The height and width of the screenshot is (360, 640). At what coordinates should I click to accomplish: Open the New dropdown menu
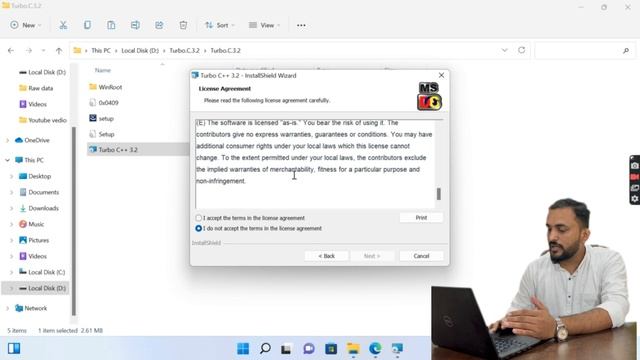(x=26, y=25)
